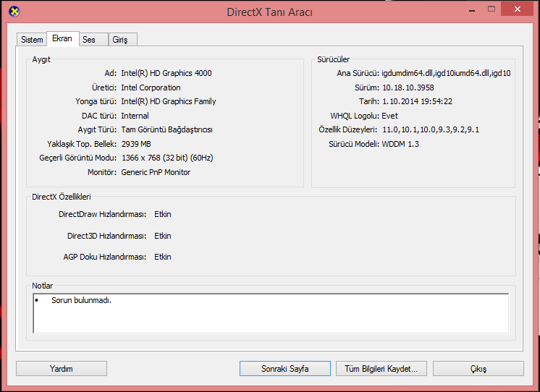The height and width of the screenshot is (392, 540).
Task: Open the Ses tab
Action: coord(93,40)
